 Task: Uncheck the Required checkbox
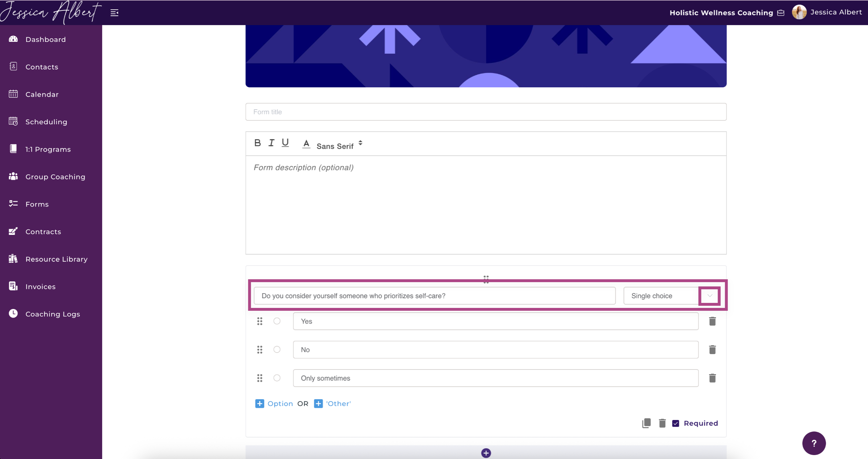676,423
